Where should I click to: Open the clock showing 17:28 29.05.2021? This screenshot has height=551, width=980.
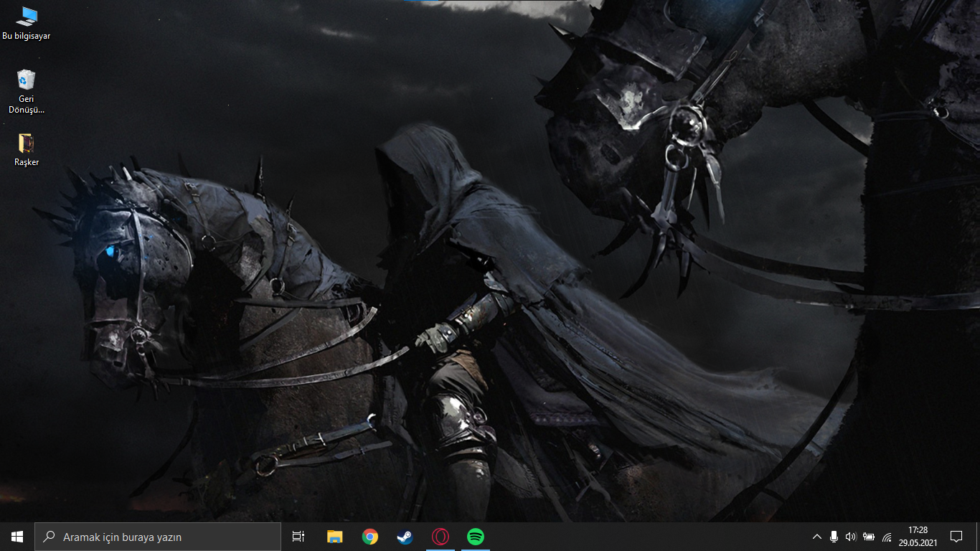click(918, 537)
